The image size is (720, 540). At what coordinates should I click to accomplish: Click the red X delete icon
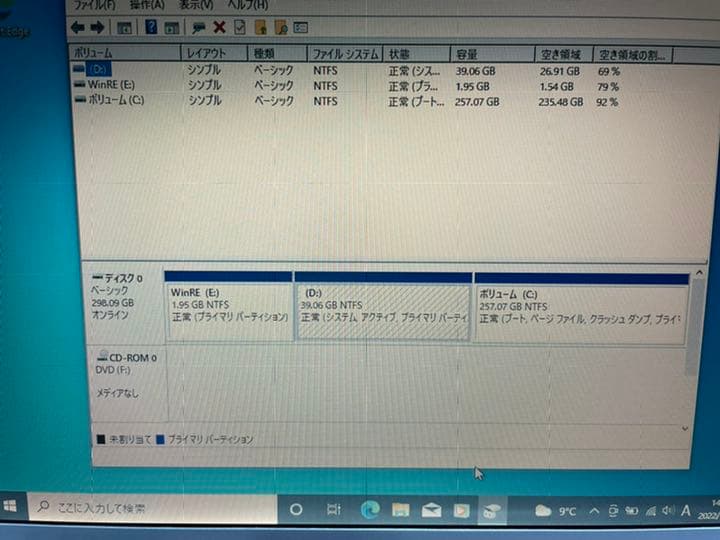(219, 28)
